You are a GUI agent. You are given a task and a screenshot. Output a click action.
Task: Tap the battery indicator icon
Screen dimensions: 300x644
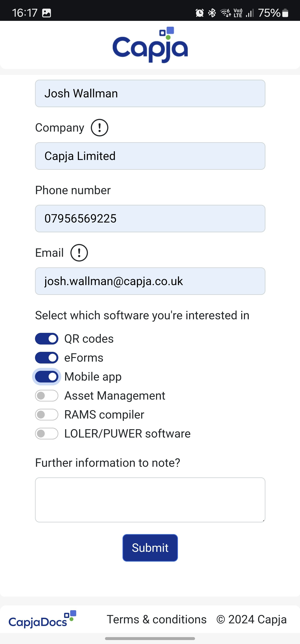285,13
